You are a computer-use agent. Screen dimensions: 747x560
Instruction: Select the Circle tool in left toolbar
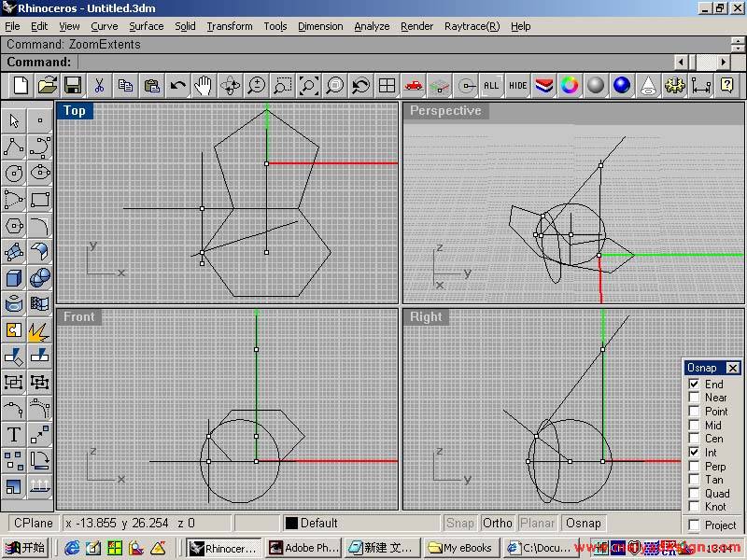coord(14,173)
